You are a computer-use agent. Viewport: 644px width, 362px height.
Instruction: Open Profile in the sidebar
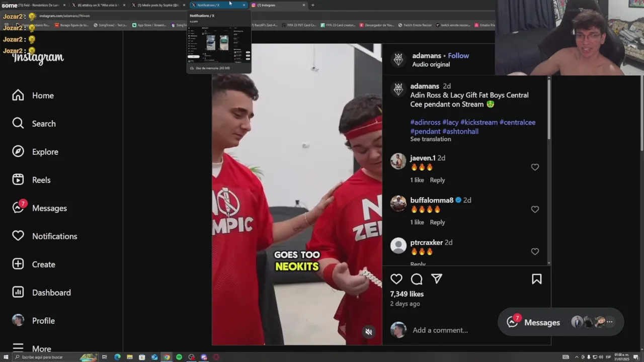click(33, 321)
